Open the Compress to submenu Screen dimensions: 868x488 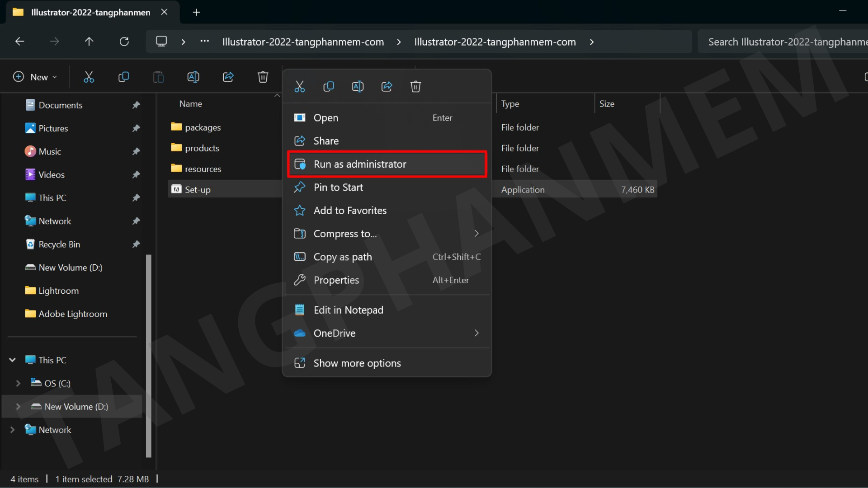click(387, 234)
